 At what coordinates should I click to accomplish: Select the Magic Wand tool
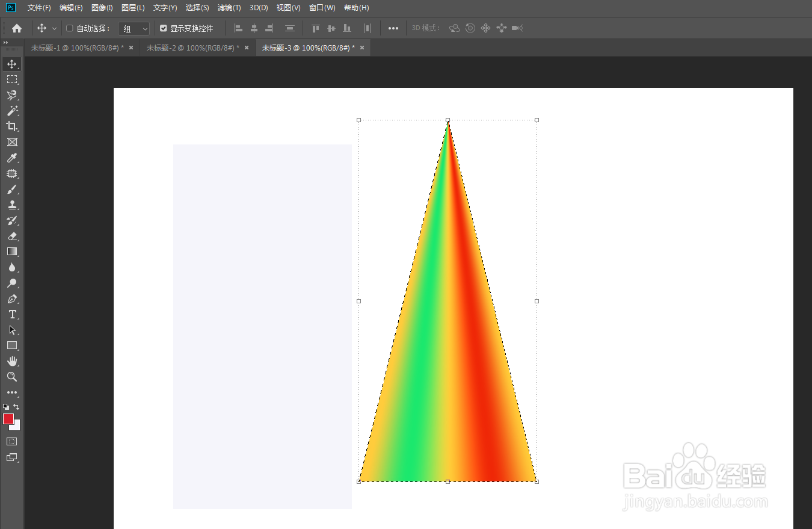12,111
